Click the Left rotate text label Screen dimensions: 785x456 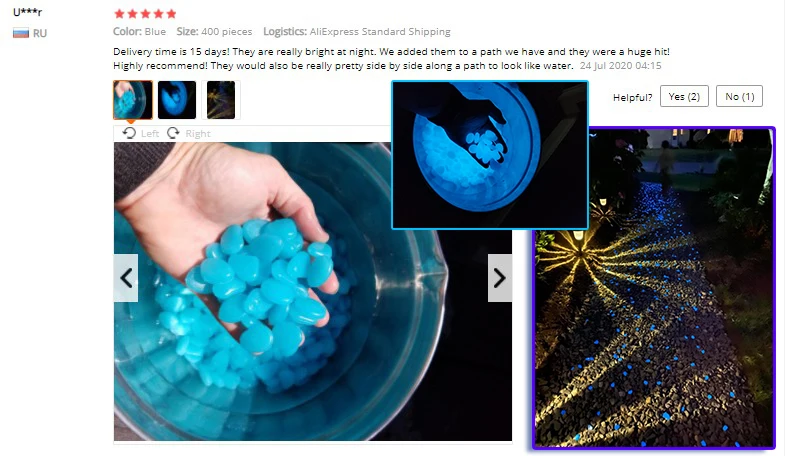(150, 134)
